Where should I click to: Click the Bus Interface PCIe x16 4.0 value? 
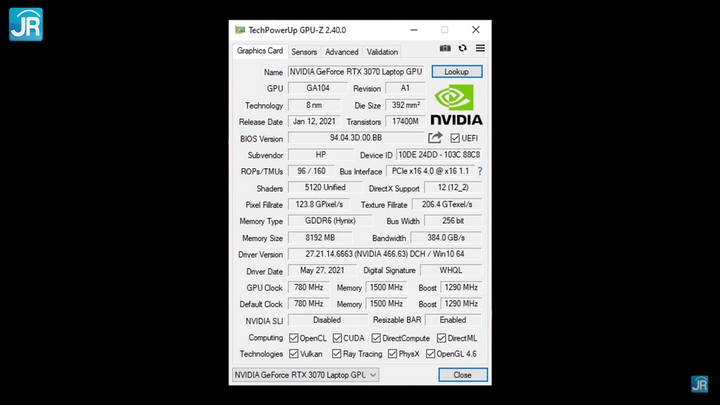pos(431,171)
